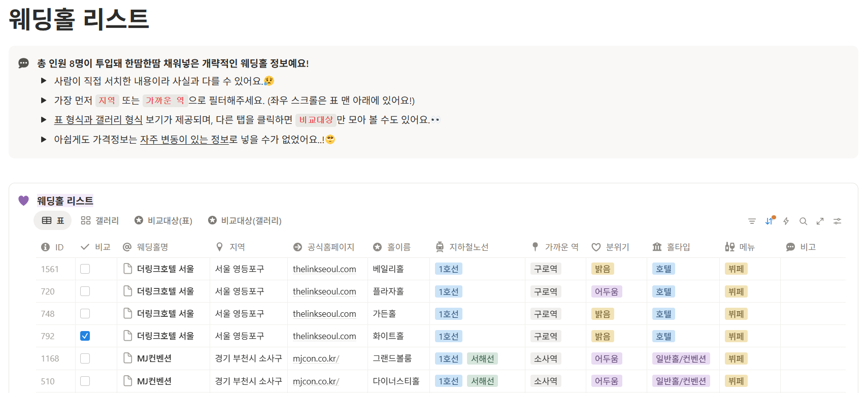Click the 웨딩홀 리스트 page title
The width and height of the screenshot is (868, 393).
tap(79, 19)
